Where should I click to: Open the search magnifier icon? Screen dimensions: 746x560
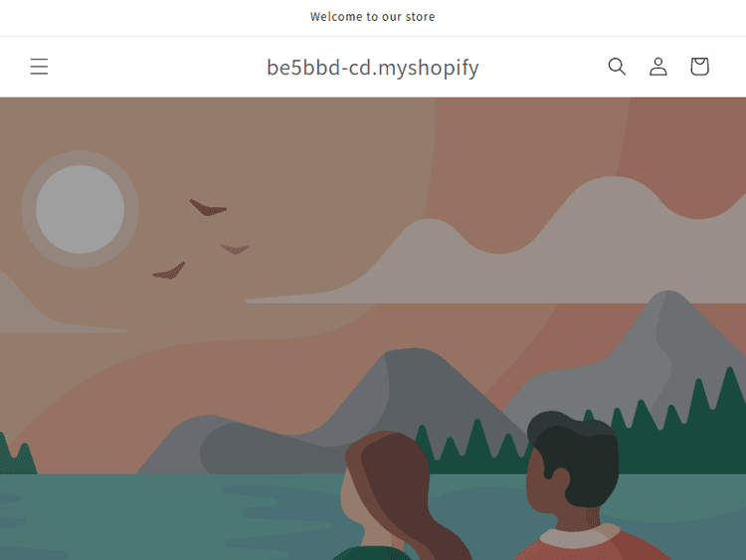click(x=617, y=67)
